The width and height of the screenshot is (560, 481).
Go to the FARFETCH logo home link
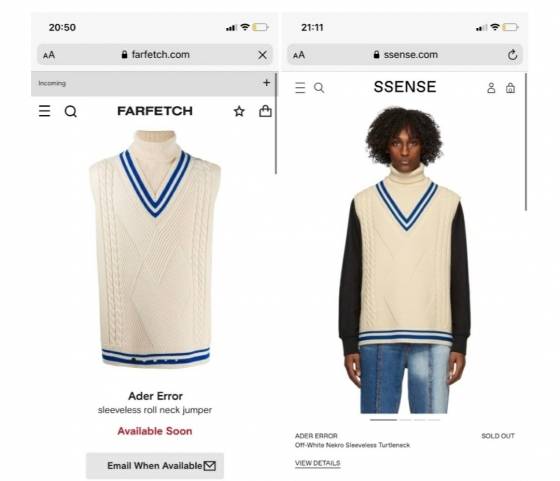[155, 111]
